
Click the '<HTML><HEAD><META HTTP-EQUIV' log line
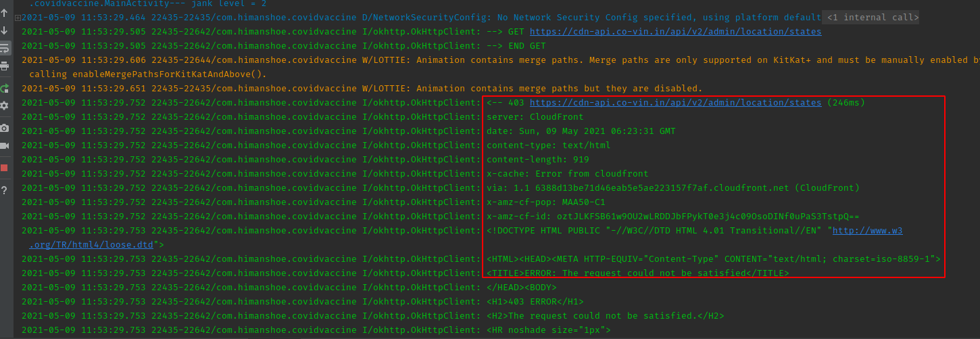(713, 259)
